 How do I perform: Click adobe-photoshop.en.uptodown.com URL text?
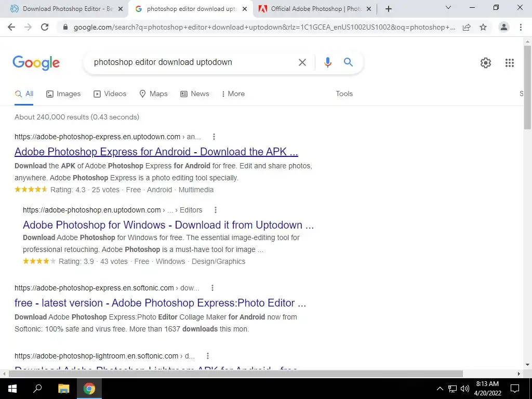click(92, 210)
